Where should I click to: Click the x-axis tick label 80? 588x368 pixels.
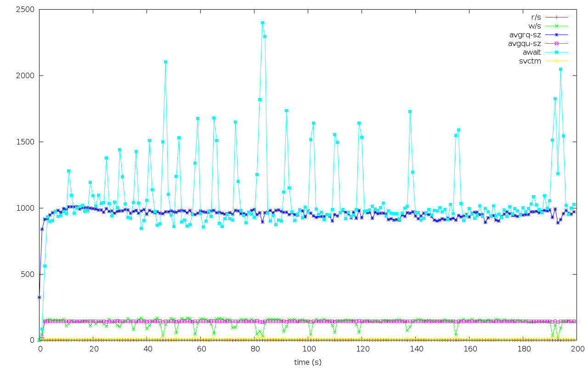coord(254,349)
